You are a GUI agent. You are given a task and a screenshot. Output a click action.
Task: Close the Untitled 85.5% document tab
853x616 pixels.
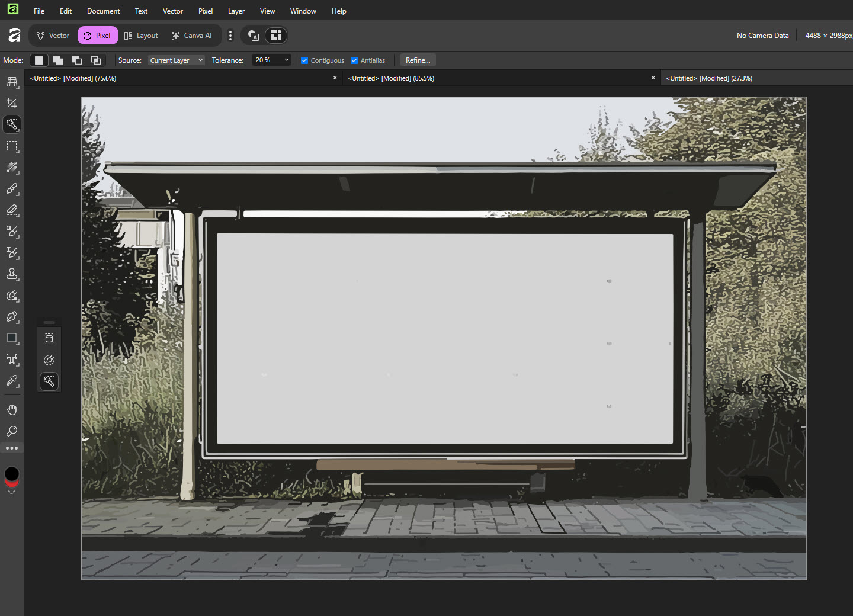[653, 78]
